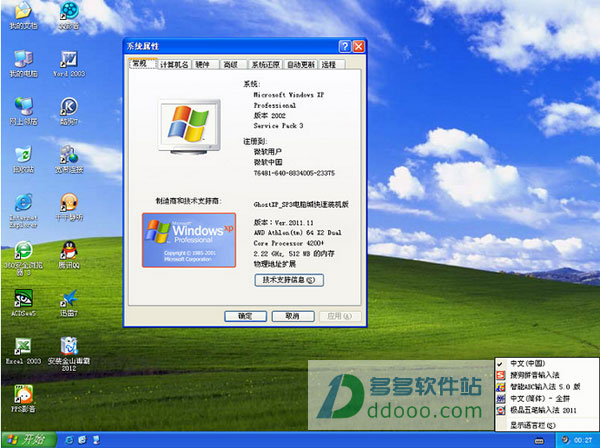Choose 极品五笔输入法 2011 entry
Screen dimensions: 600x448
coord(547,411)
